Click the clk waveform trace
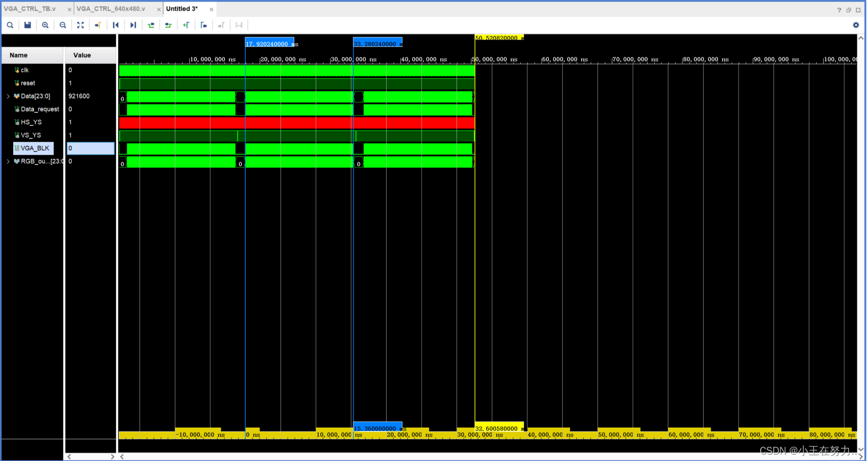This screenshot has height=461, width=868. click(297, 70)
